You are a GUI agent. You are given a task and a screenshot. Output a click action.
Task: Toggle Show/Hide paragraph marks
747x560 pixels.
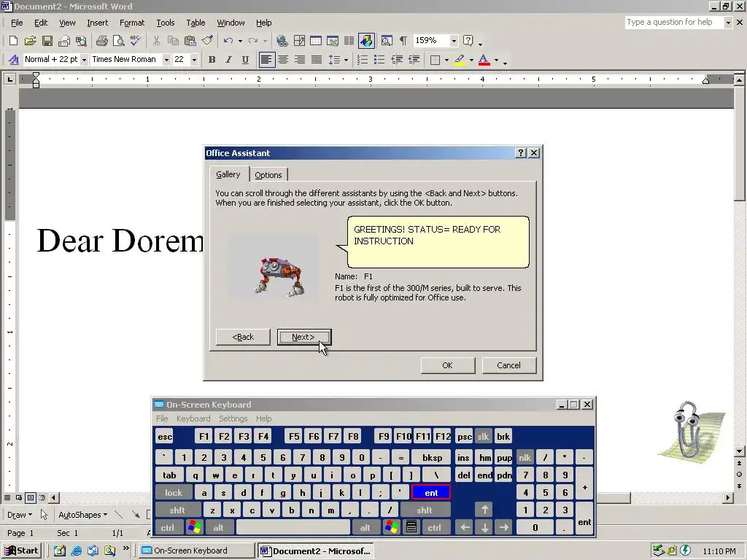(403, 41)
